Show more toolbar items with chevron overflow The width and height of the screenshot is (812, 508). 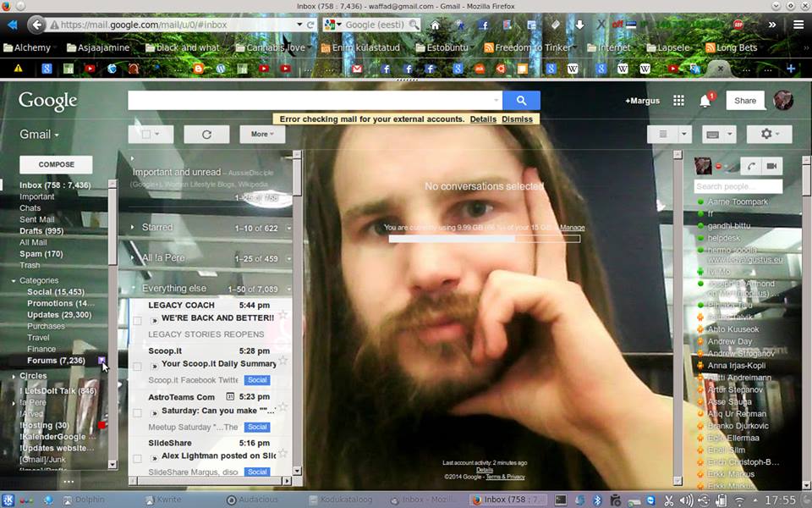coord(772,25)
